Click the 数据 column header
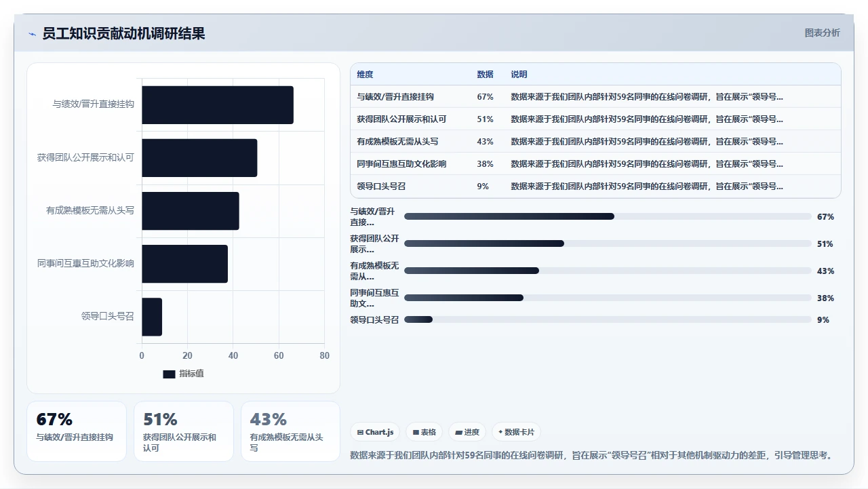This screenshot has height=489, width=868. click(486, 75)
